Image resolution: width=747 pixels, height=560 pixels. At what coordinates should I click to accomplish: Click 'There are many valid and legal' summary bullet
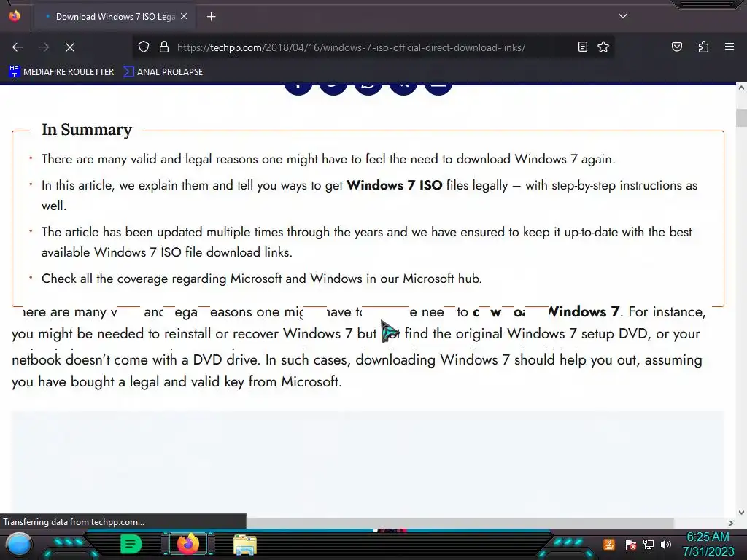(x=328, y=159)
